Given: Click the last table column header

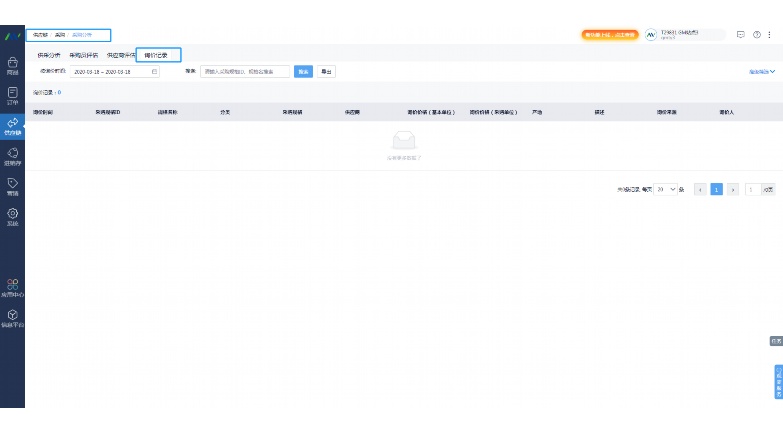Looking at the screenshot, I should (x=727, y=112).
